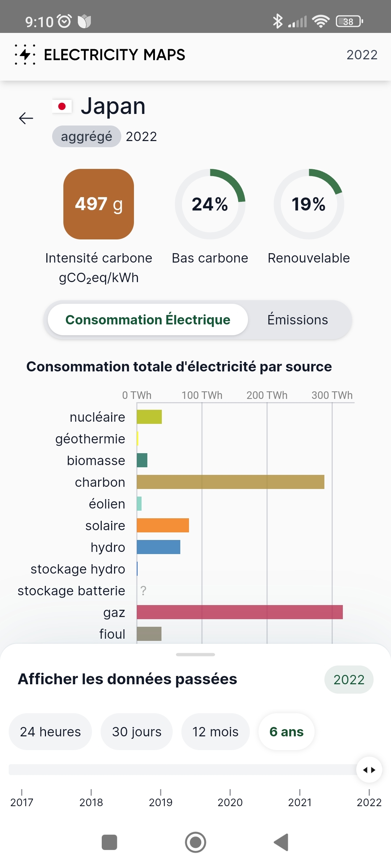Select the 24 heures time range
This screenshot has width=391, height=868.
point(50,732)
